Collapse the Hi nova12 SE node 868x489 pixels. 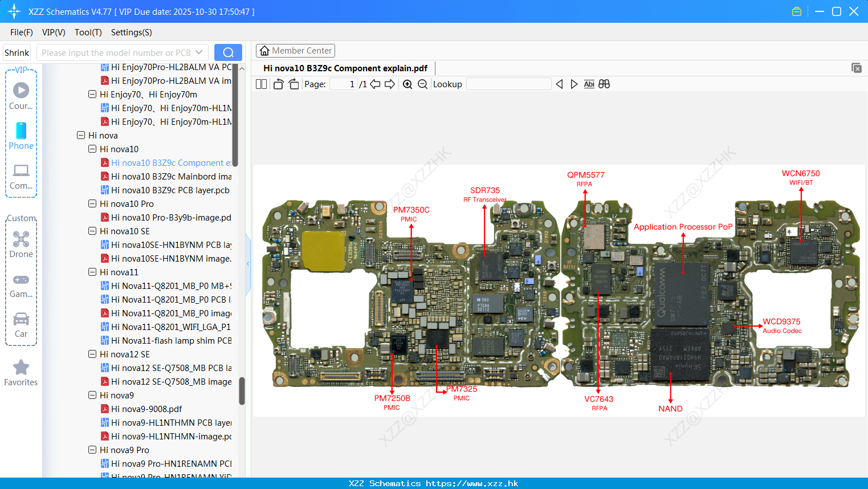pos(92,354)
